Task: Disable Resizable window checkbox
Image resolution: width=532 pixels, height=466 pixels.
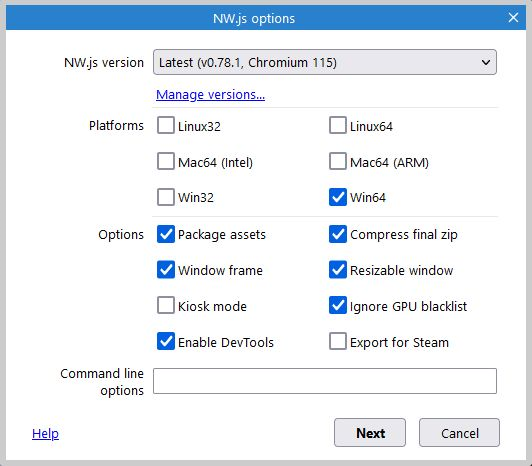Action: point(338,269)
